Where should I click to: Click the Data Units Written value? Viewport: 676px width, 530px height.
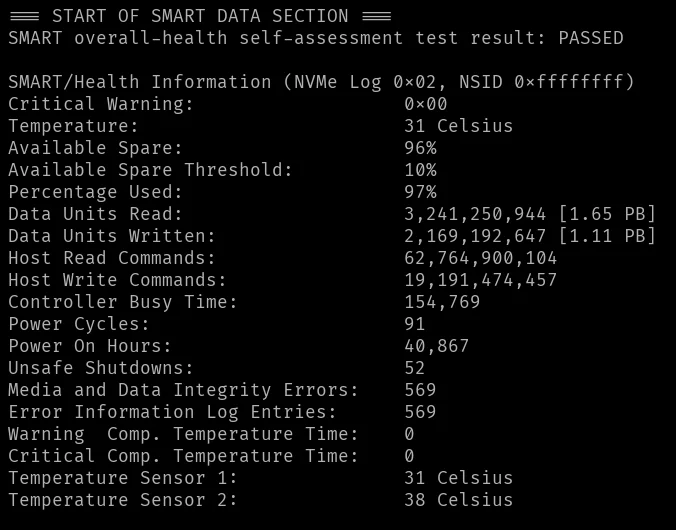(530, 236)
